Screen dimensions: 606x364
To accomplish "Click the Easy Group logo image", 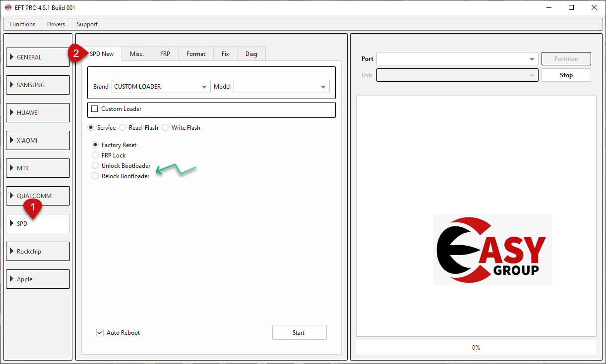I will pyautogui.click(x=492, y=250).
